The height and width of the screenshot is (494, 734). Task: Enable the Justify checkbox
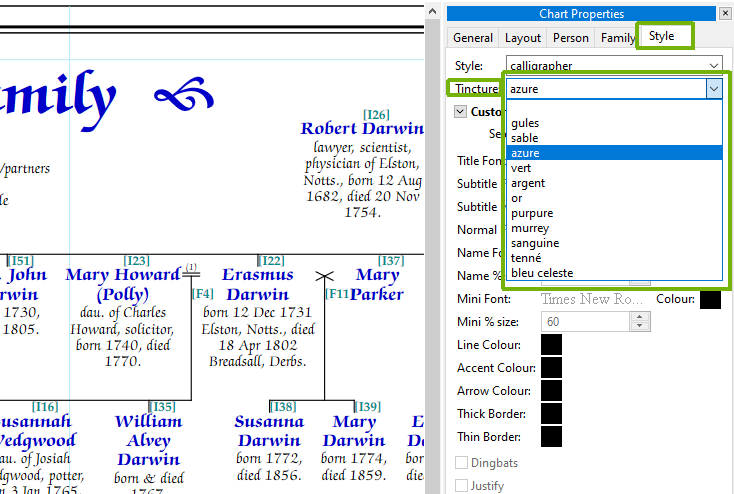pos(461,486)
